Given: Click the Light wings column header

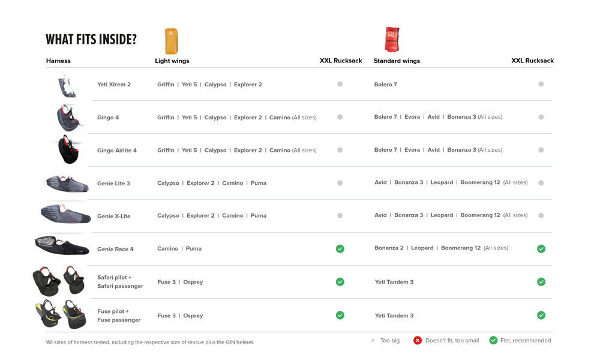Looking at the screenshot, I should 172,61.
